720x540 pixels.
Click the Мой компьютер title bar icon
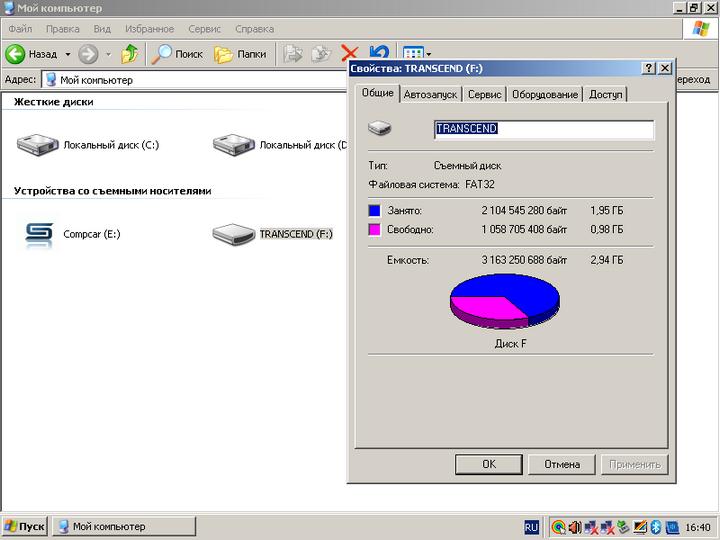pos(9,7)
